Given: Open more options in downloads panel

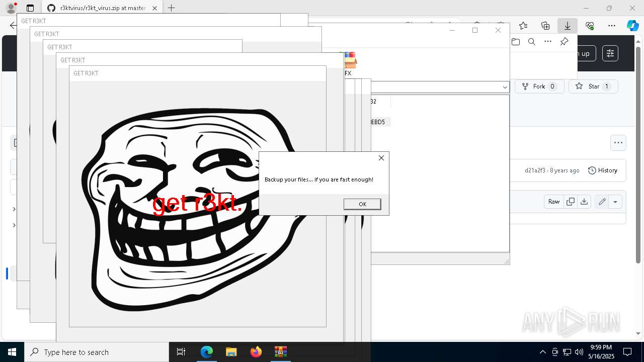Looking at the screenshot, I should (x=548, y=42).
